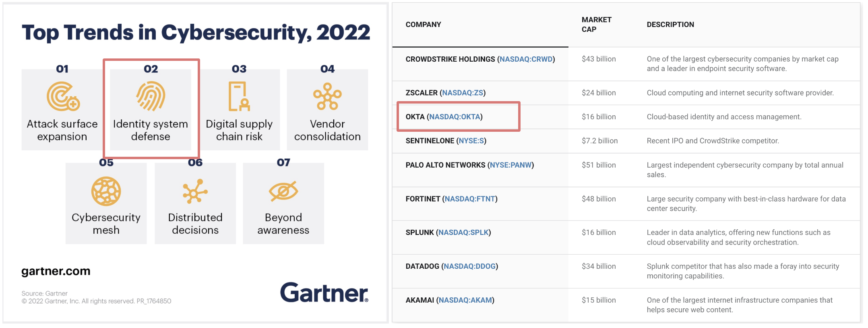The height and width of the screenshot is (328, 868).
Task: Open the NASDAQ:FTNT ticker link
Action: pyautogui.click(x=470, y=199)
